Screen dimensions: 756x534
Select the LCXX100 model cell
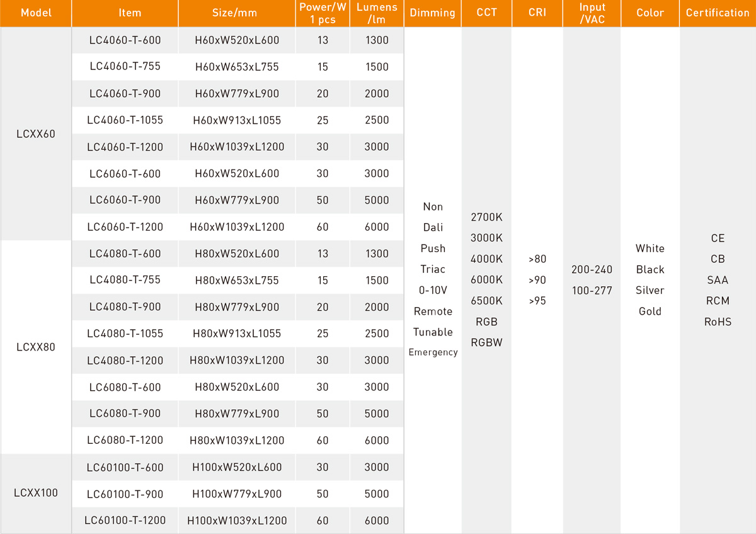point(36,493)
